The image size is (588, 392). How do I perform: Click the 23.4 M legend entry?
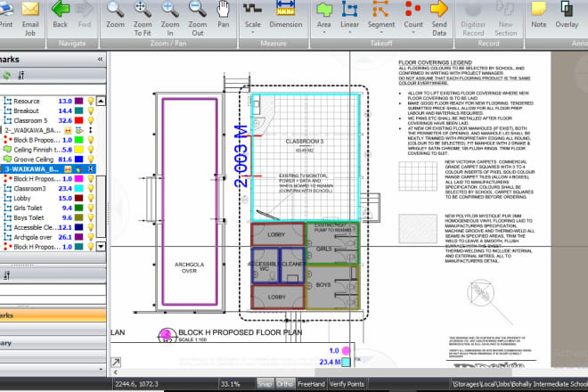pyautogui.click(x=334, y=362)
